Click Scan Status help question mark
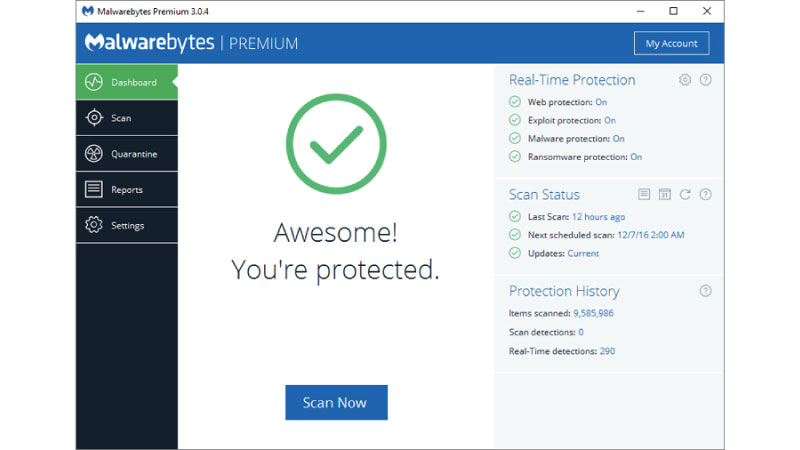 (706, 194)
